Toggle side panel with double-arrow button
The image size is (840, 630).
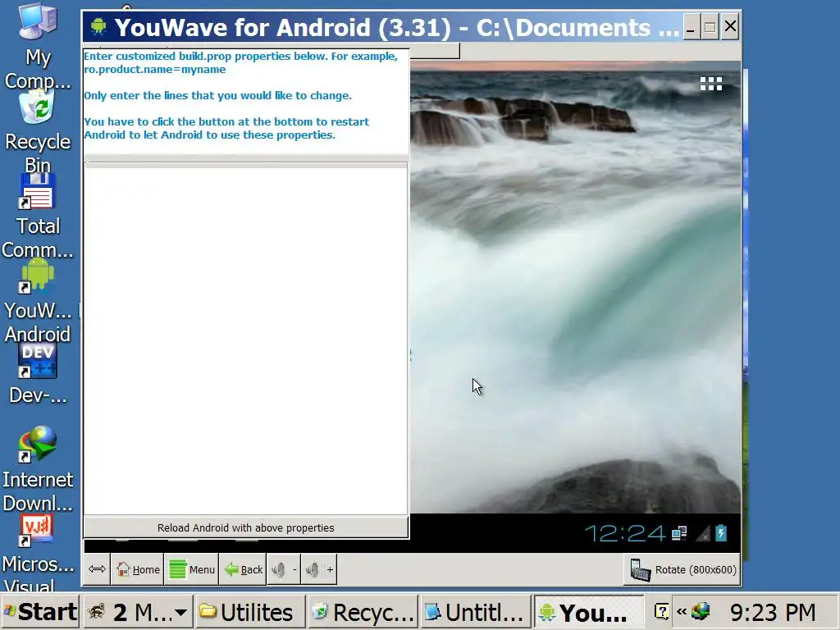[97, 569]
